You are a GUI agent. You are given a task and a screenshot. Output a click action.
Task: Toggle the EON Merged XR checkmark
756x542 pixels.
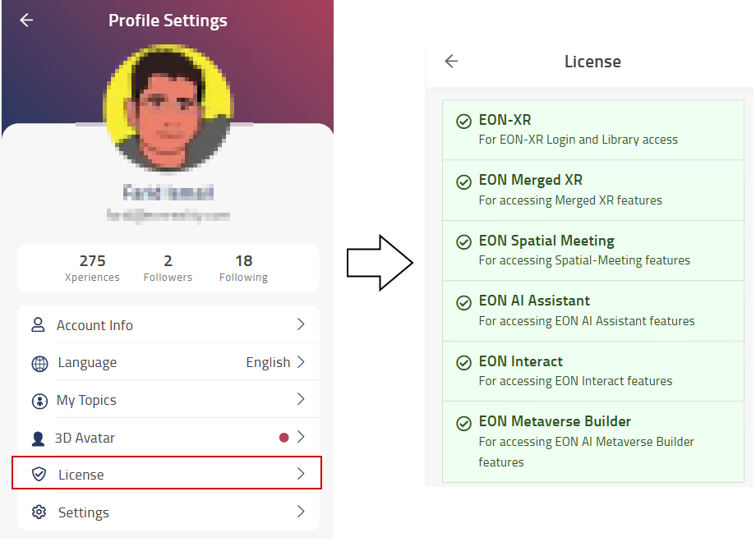click(x=463, y=181)
